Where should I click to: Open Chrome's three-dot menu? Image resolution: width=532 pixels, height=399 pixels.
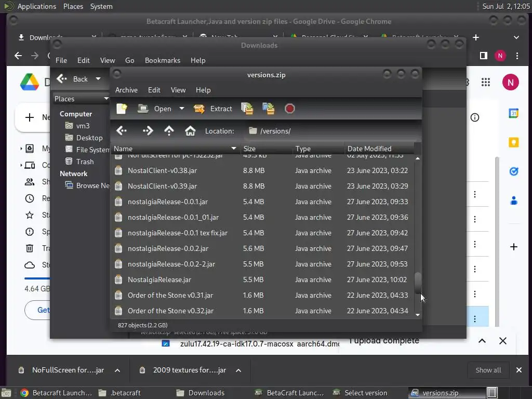(x=517, y=56)
